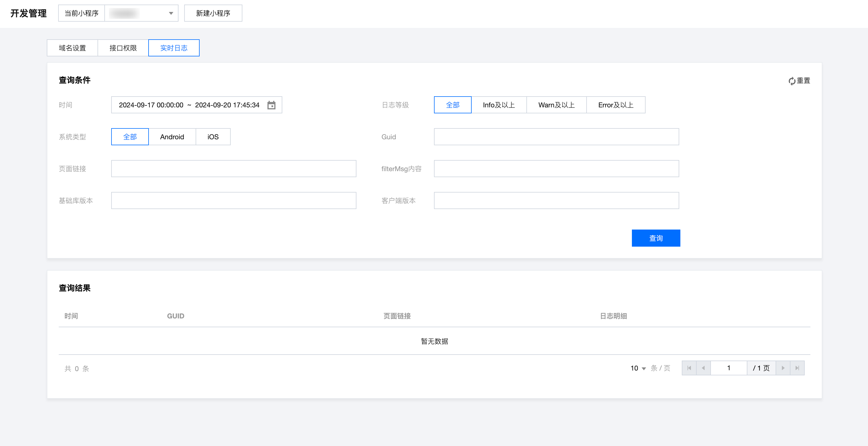
Task: Click the blue 查询 button
Action: tap(656, 238)
